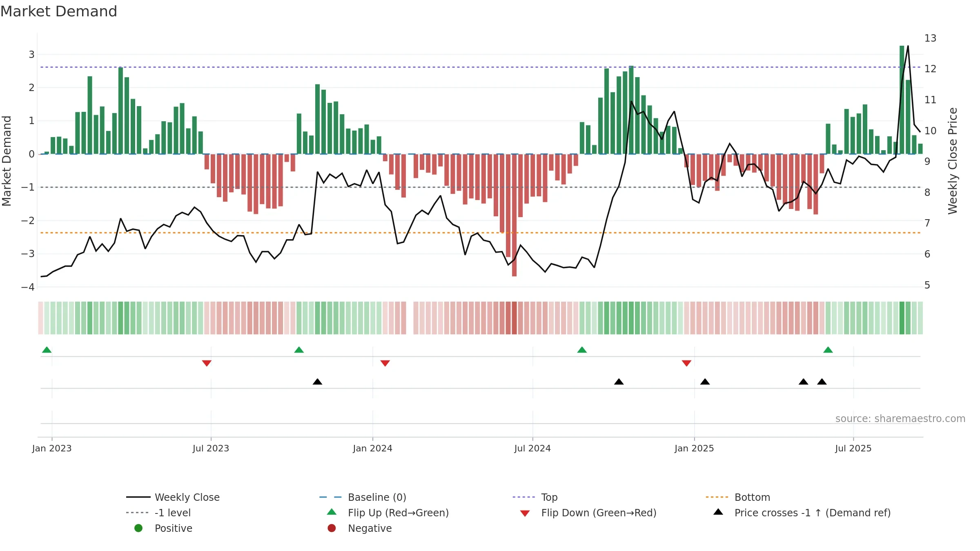Click the Jul 2025 x-axis label
Image resolution: width=980 pixels, height=551 pixels.
(853, 449)
